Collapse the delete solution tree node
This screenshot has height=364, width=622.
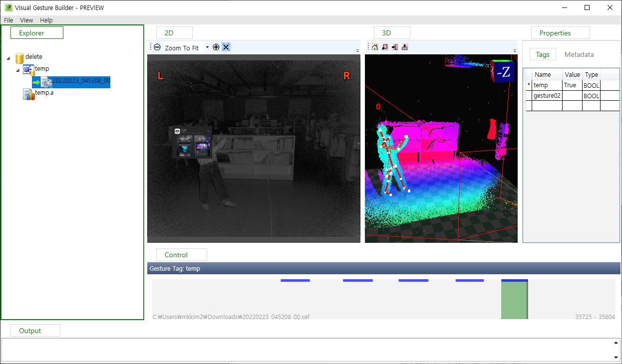pyautogui.click(x=8, y=59)
